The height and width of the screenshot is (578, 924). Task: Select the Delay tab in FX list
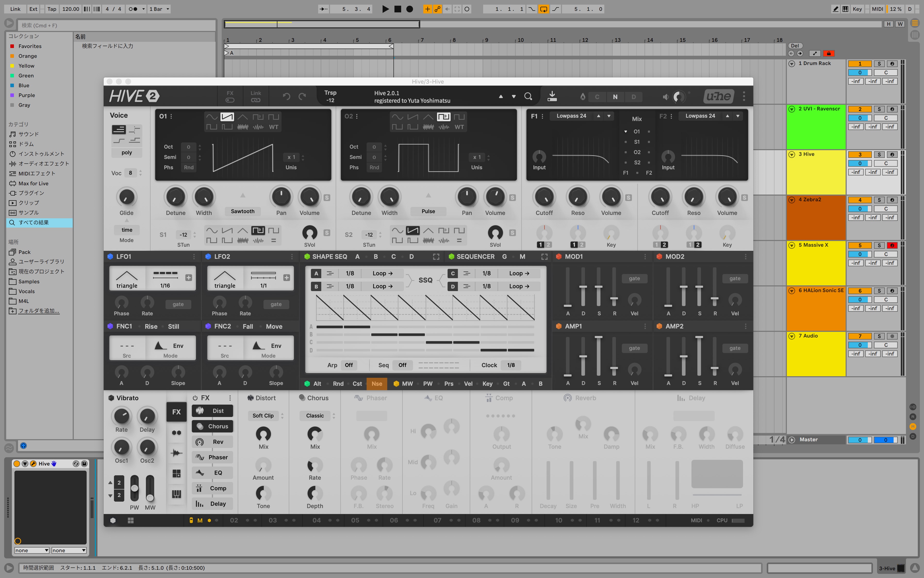tap(212, 504)
